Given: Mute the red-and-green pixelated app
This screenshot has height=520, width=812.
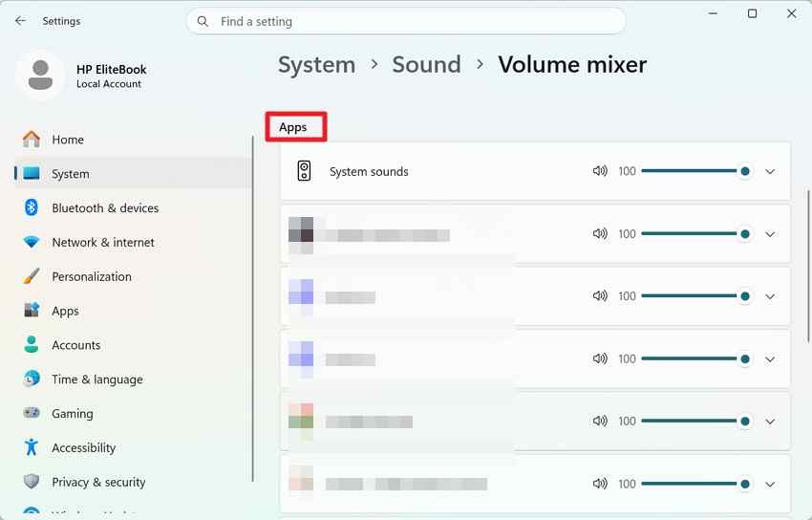Looking at the screenshot, I should [x=600, y=421].
